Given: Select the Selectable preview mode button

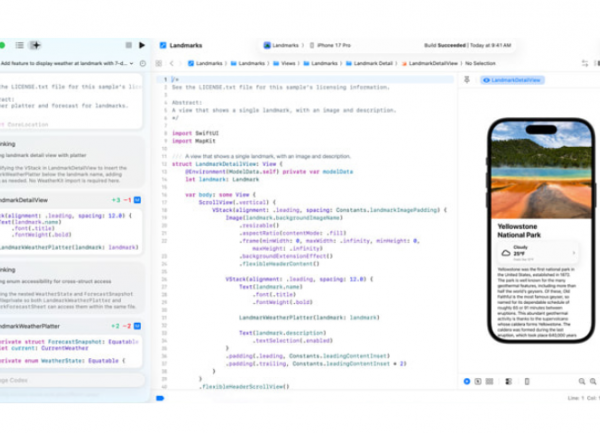Looking at the screenshot, I should (478, 381).
